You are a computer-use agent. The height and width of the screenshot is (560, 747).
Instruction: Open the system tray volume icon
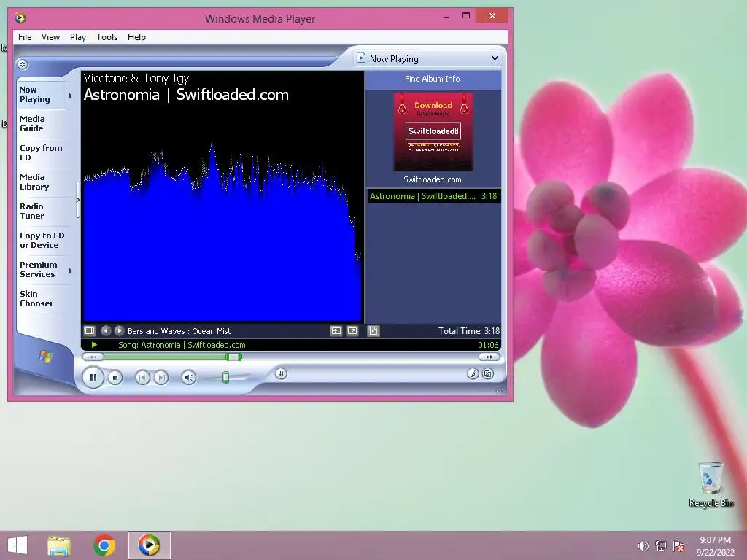pos(643,546)
